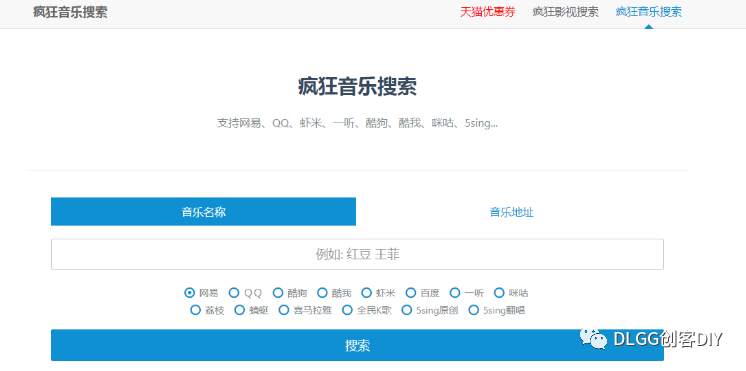Choose the 酷狗 radio option
Viewport: 746px width, 371px height.
pyautogui.click(x=278, y=293)
